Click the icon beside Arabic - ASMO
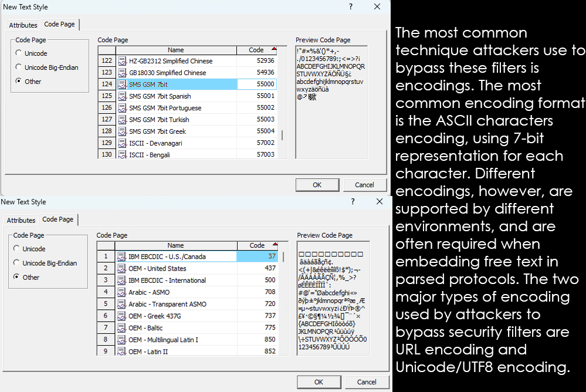586x392 pixels. pyautogui.click(x=121, y=292)
